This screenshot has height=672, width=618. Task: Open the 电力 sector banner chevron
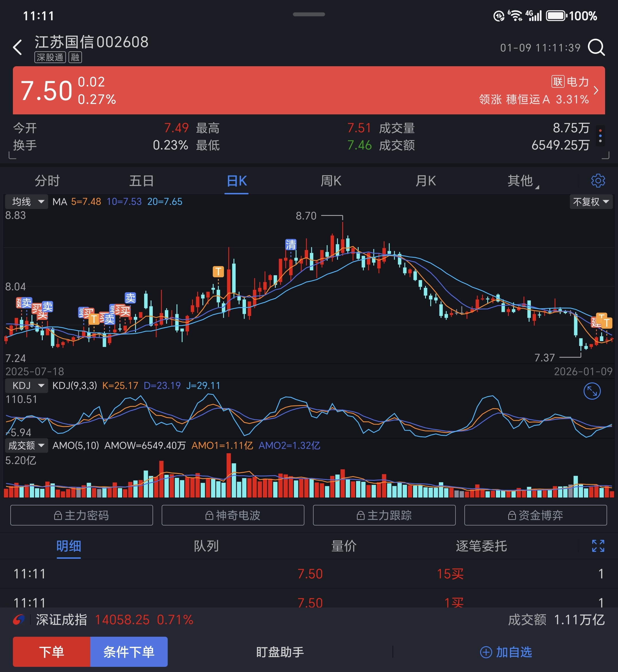pyautogui.click(x=596, y=90)
